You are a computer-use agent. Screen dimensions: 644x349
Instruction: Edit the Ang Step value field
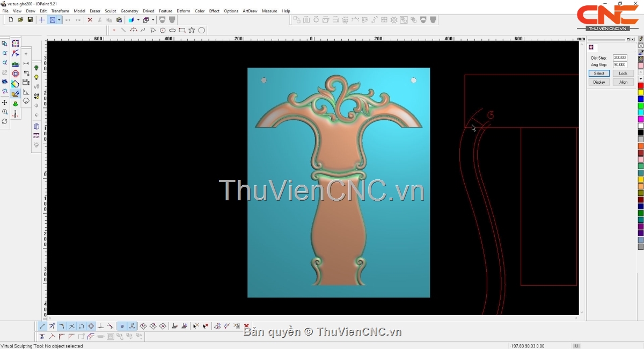click(620, 64)
